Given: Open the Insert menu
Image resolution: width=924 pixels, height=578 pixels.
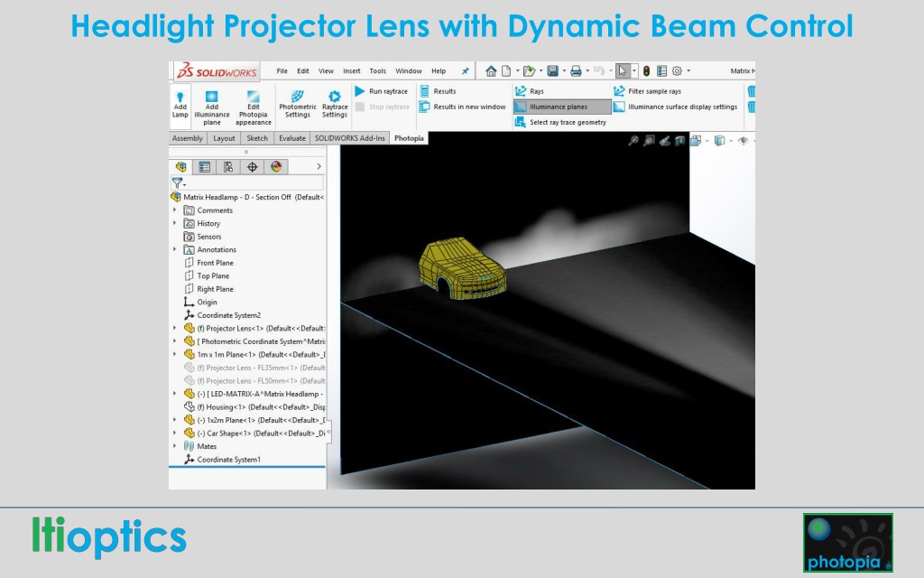Looking at the screenshot, I should (x=352, y=71).
